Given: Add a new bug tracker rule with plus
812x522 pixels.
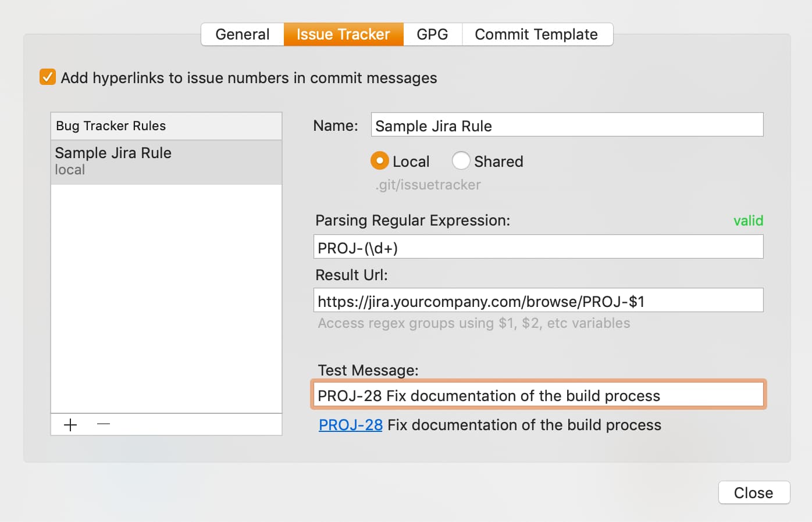Looking at the screenshot, I should pyautogui.click(x=70, y=425).
